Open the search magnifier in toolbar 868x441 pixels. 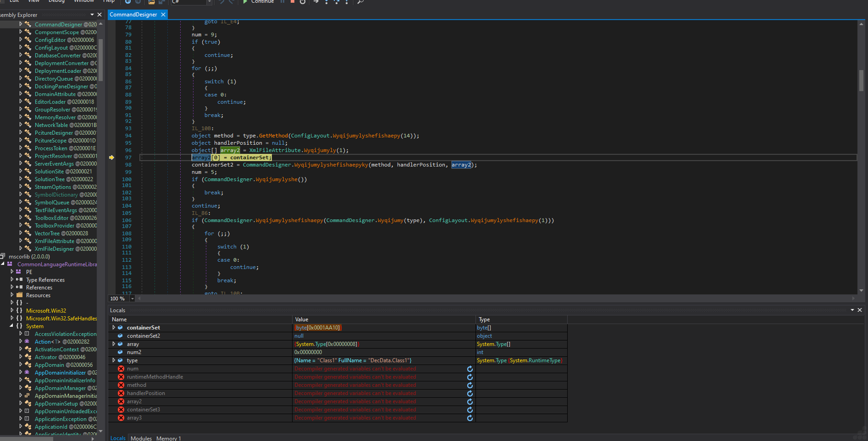pyautogui.click(x=360, y=2)
